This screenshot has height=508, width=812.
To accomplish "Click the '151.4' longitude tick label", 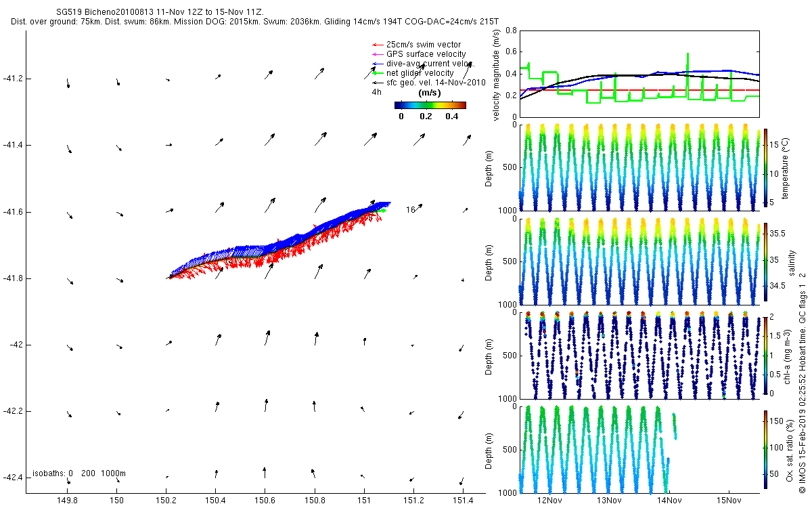I will click(463, 501).
